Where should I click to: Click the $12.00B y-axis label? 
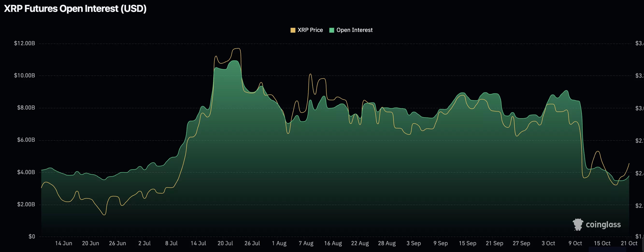tap(24, 43)
